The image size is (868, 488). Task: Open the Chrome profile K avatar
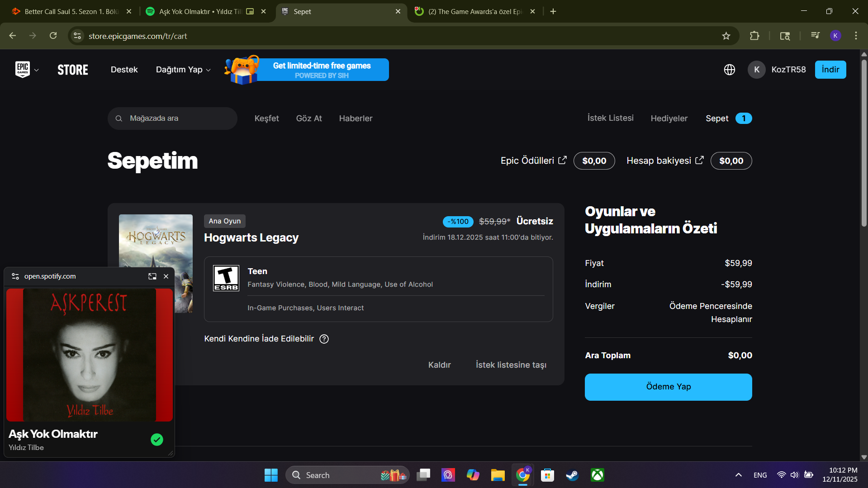point(835,36)
